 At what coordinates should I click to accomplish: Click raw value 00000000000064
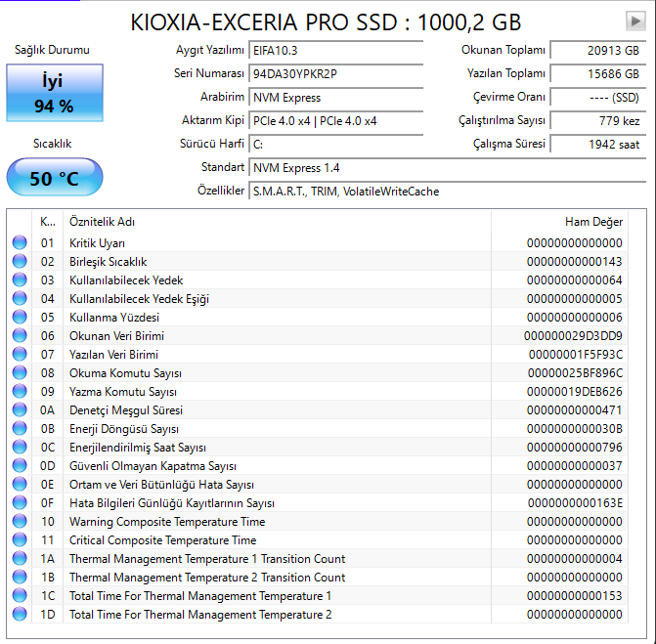575,280
